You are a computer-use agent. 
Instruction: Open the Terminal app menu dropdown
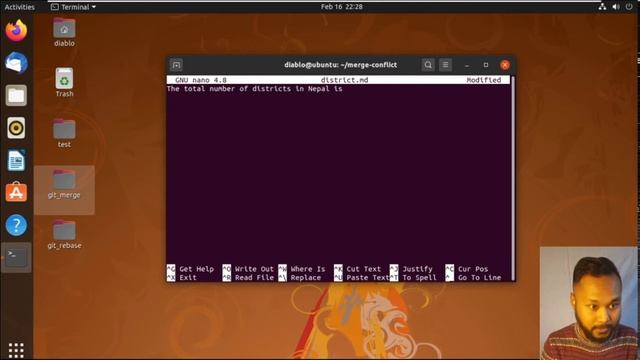(x=73, y=7)
